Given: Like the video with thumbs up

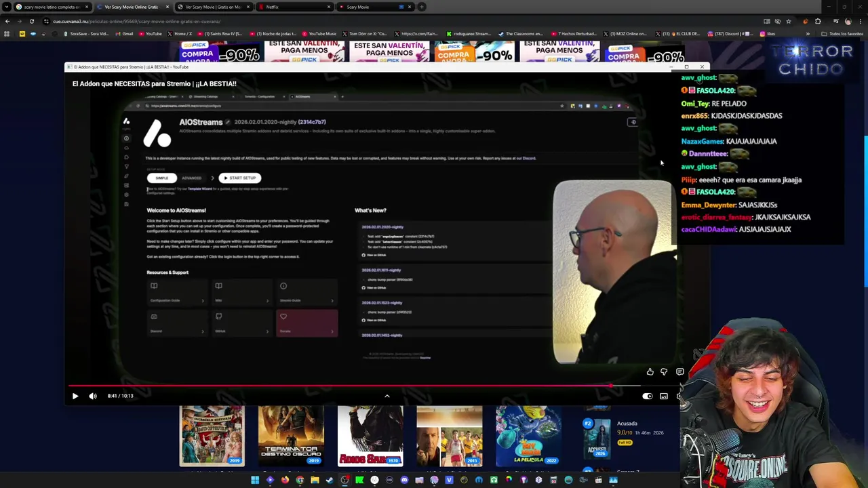Looking at the screenshot, I should (x=650, y=371).
